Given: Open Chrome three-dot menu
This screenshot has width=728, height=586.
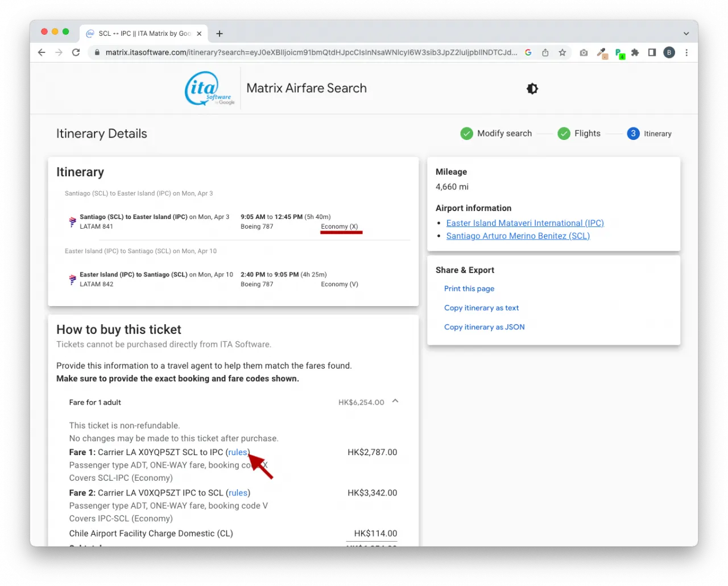Looking at the screenshot, I should [x=686, y=52].
